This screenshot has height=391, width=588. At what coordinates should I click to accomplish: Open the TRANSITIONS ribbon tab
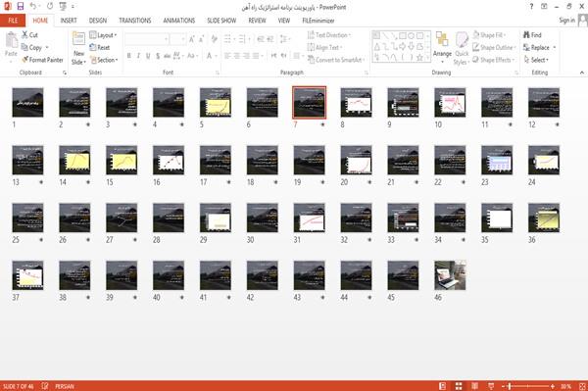[135, 21]
